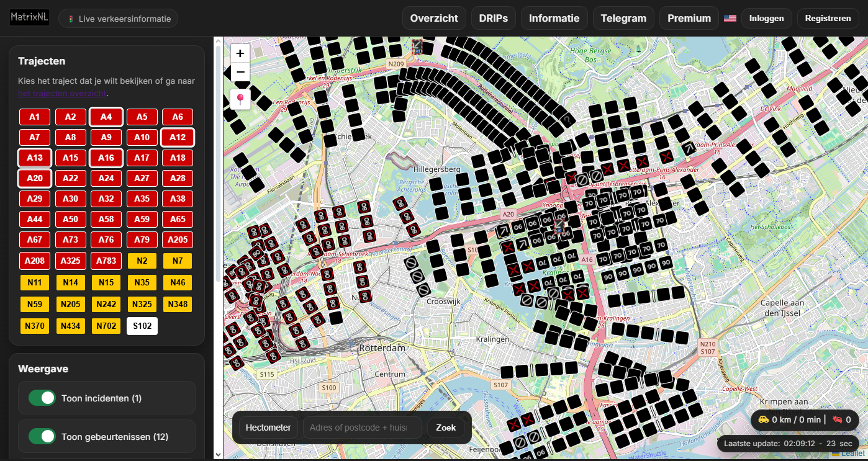Go to the DRIPs page
This screenshot has width=868, height=461.
(493, 18)
